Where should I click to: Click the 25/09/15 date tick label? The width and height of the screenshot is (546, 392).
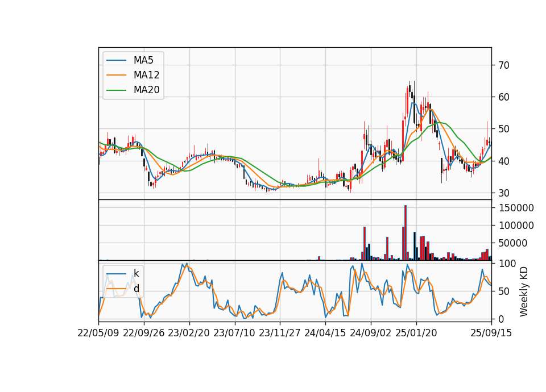(491, 333)
